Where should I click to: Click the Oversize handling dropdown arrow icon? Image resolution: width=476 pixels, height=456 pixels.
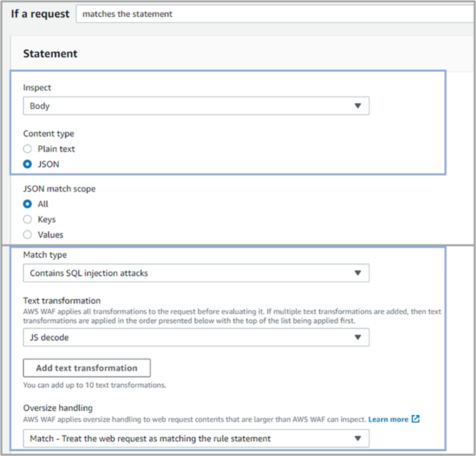pos(358,438)
